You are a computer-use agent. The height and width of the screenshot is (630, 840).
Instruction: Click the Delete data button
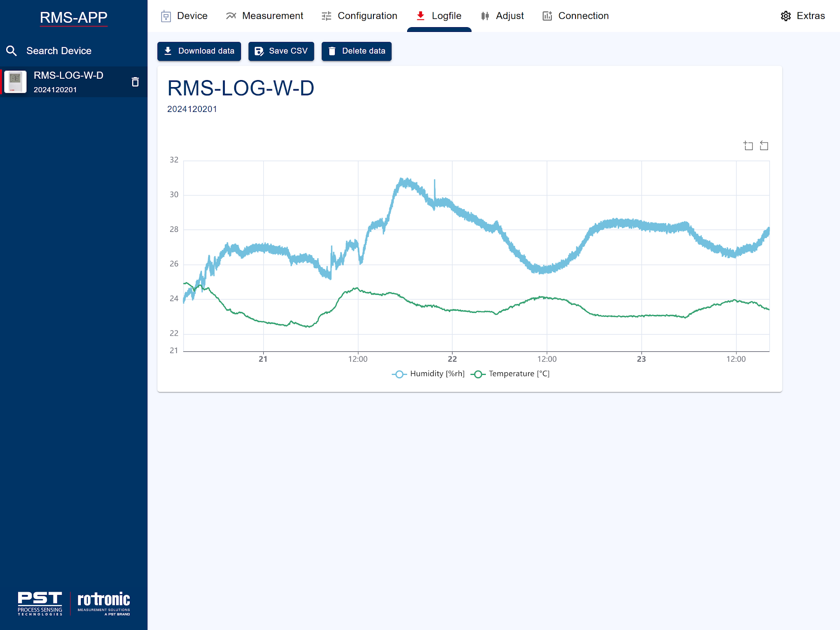[x=356, y=51]
